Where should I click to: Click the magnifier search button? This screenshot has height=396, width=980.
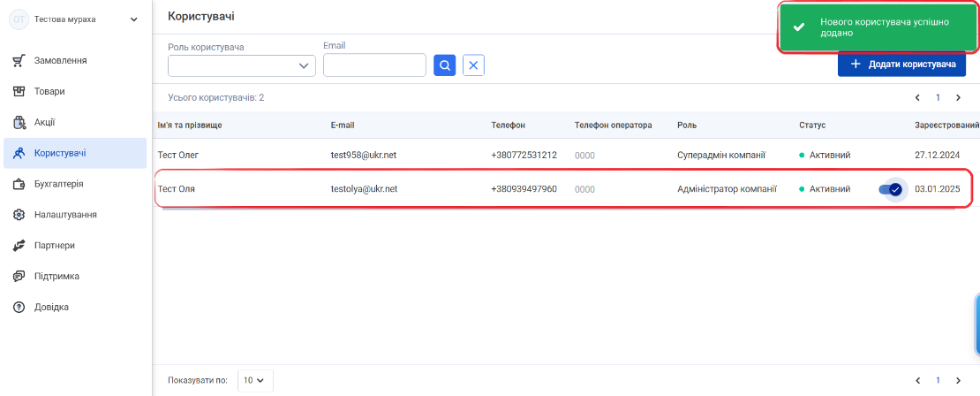[444, 65]
